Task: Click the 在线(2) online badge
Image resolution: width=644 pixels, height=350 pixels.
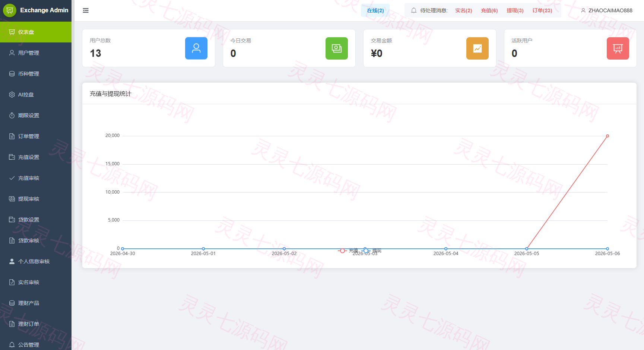Action: 375,10
